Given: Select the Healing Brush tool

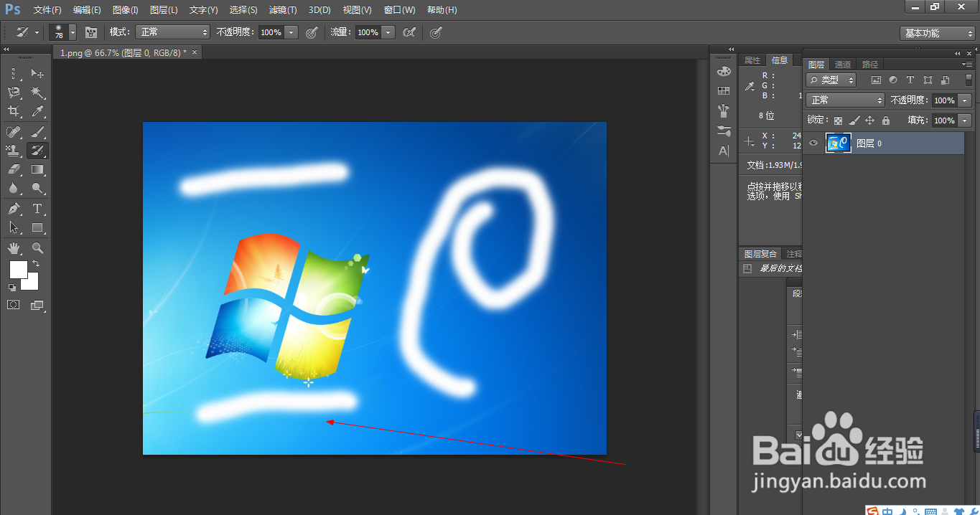Looking at the screenshot, I should (x=14, y=131).
